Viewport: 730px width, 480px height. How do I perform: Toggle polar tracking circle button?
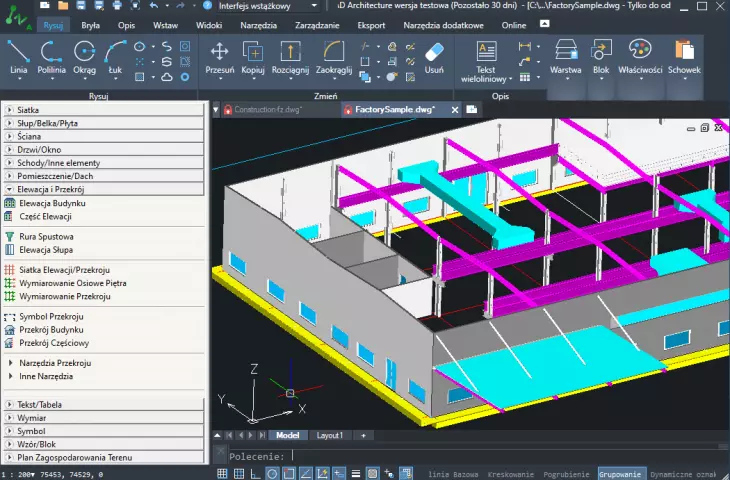(272, 474)
